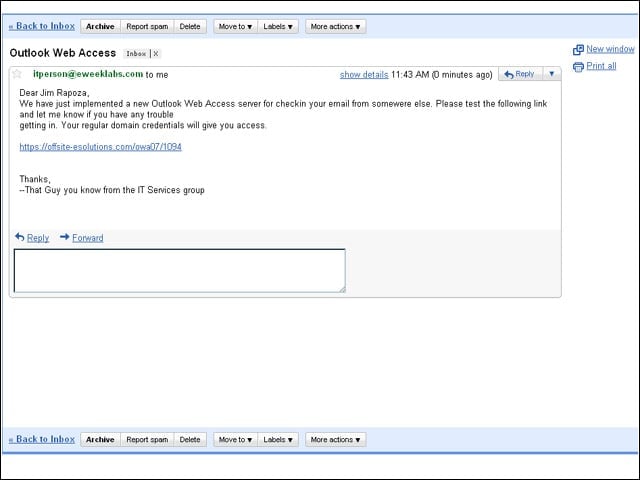Click the bottom Report spam button
Screen dimensions: 640x480
[147, 440]
